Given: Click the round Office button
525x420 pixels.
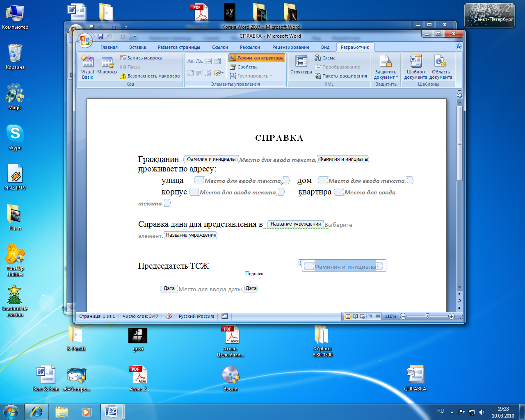Looking at the screenshot, I should coord(84,40).
